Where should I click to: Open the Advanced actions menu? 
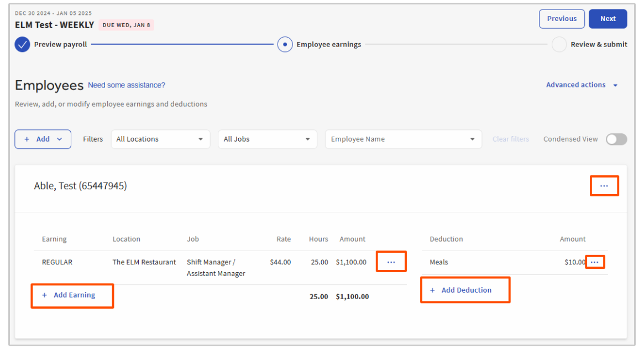point(582,85)
